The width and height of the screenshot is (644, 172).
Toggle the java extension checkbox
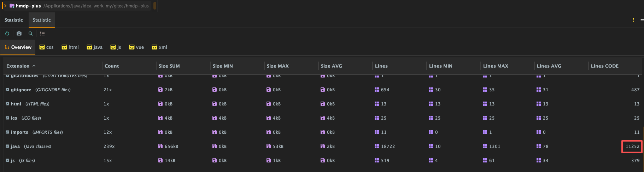point(7,146)
